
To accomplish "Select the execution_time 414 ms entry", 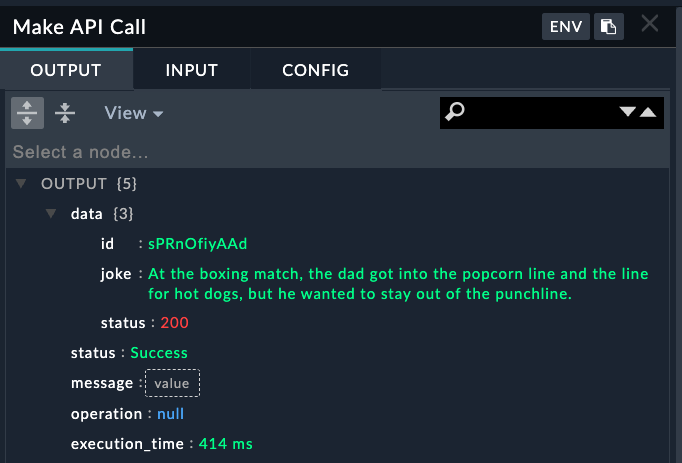I will 162,444.
